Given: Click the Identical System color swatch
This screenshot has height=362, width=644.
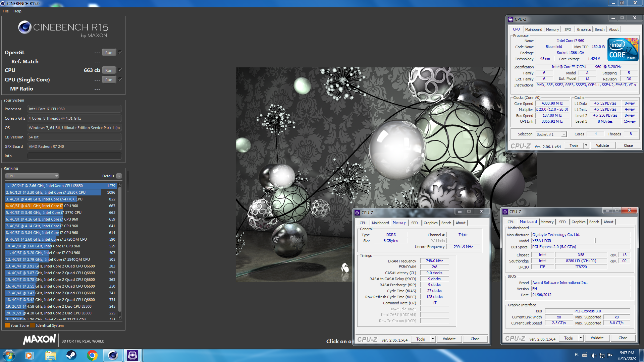Looking at the screenshot, I should coord(33,325).
